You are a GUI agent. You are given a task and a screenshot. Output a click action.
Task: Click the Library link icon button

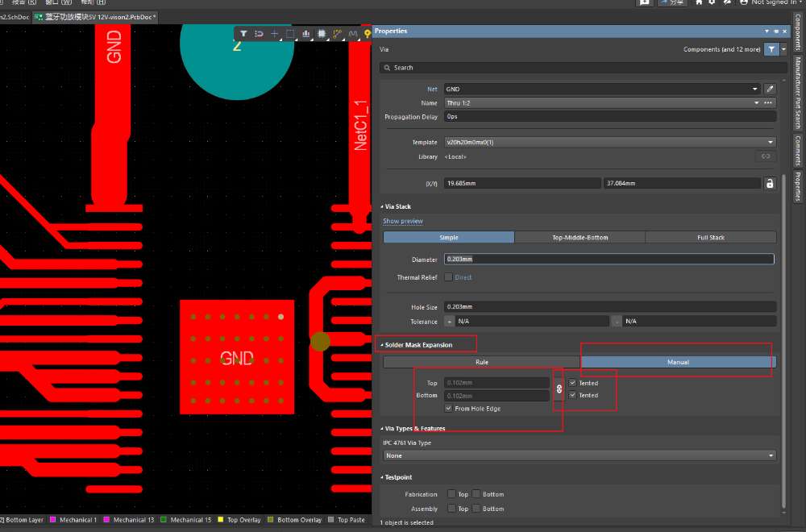pos(766,156)
